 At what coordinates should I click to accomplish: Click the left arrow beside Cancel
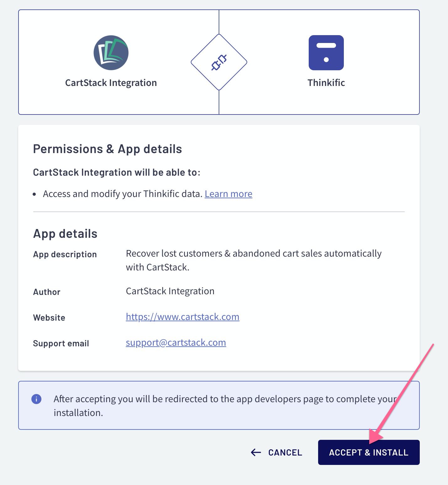click(256, 452)
